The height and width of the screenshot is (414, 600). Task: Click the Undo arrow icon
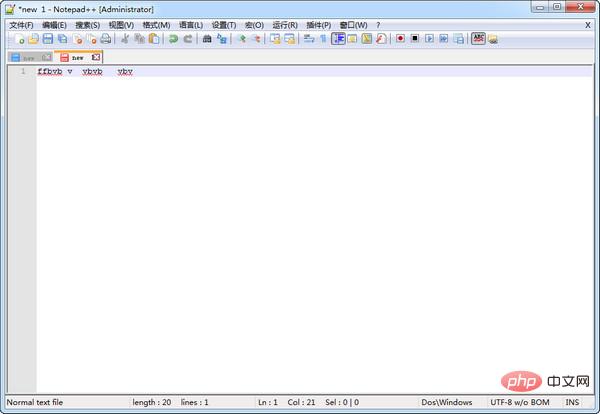pos(173,39)
